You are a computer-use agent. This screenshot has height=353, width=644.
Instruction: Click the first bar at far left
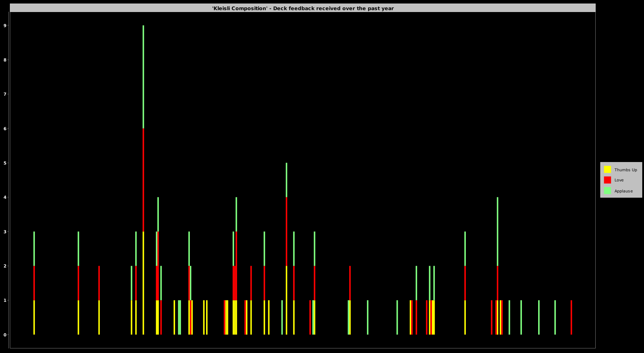(34, 283)
